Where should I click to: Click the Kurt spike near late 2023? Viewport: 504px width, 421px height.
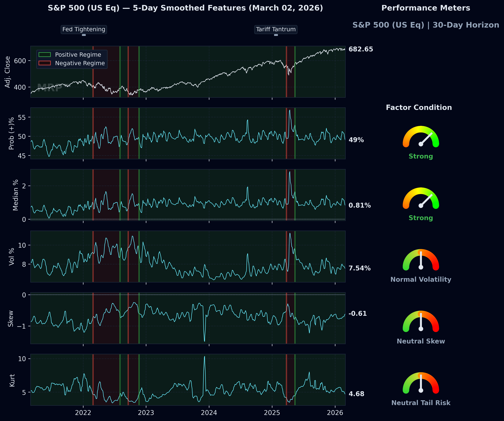[x=205, y=357]
